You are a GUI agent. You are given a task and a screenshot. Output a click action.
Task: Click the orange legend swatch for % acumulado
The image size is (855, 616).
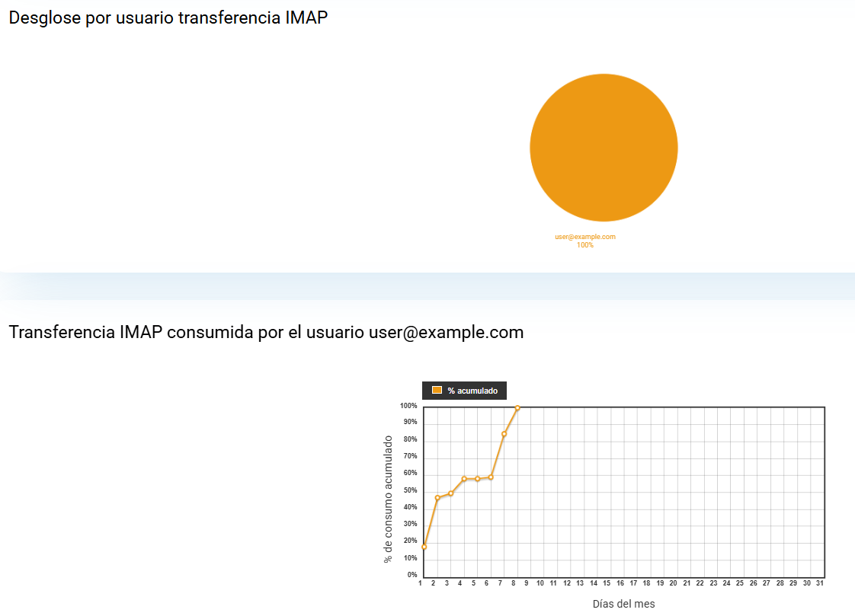(437, 390)
